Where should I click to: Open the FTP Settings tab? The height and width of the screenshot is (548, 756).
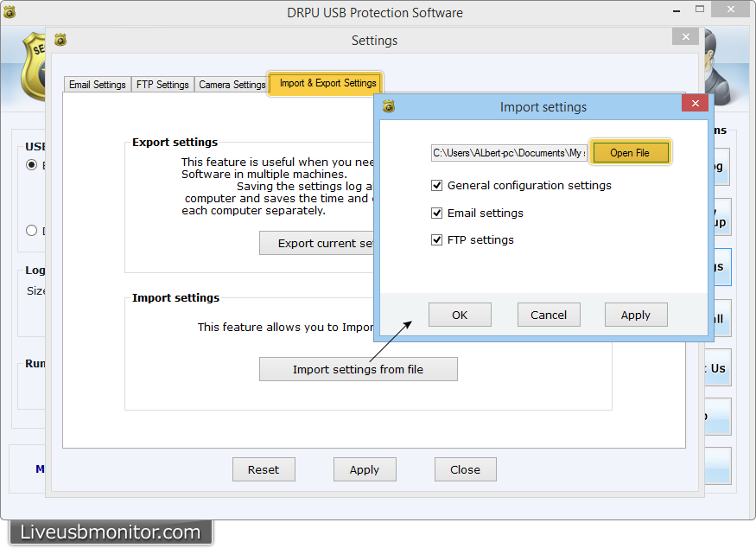click(x=162, y=85)
